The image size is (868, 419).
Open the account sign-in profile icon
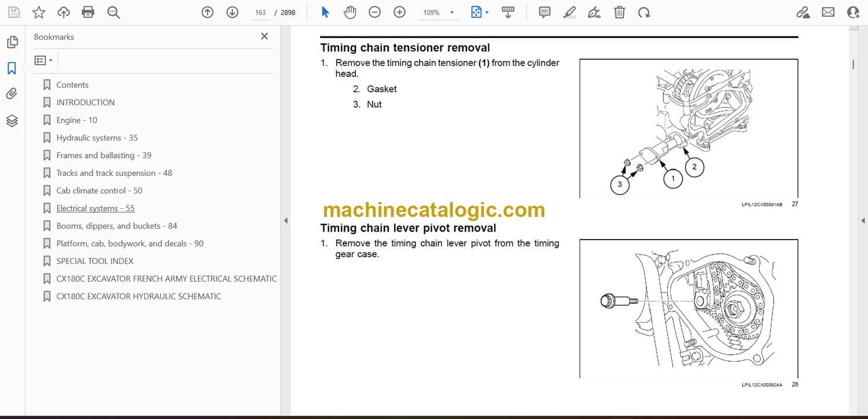(x=854, y=12)
